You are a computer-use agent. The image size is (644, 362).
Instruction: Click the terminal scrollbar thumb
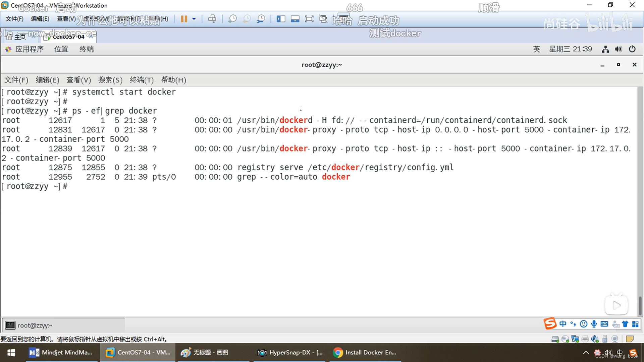click(640, 305)
